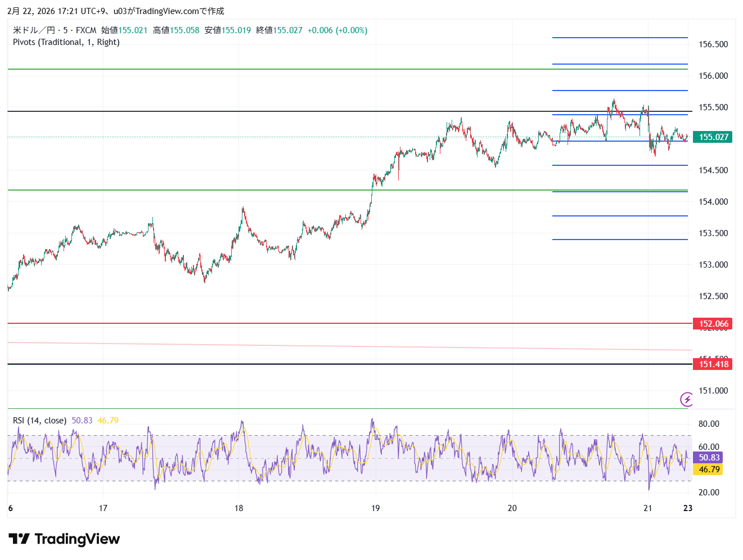Screen dimensions: 743x560
Task: Click the 156.500 price axis label
Action: (x=713, y=44)
